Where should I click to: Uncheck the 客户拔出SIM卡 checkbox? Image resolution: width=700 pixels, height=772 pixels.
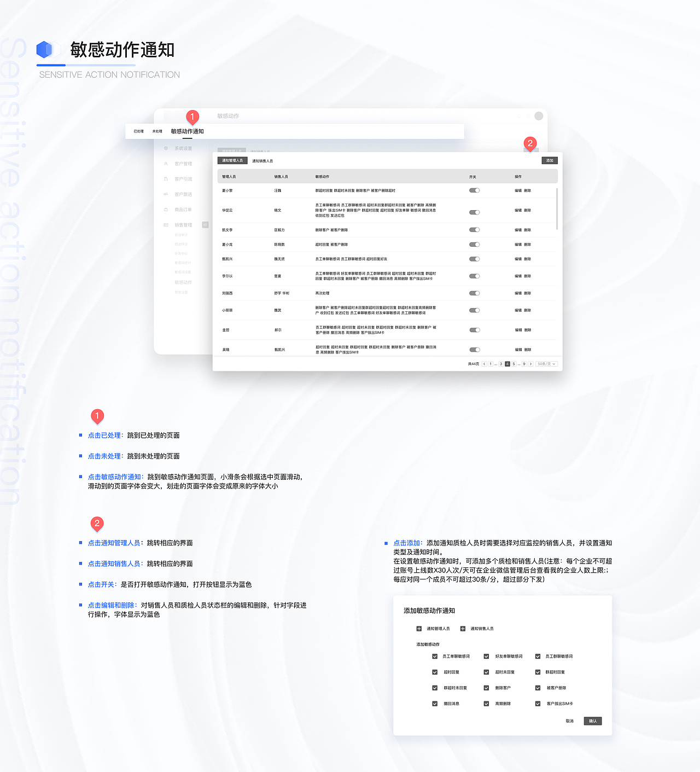coord(538,704)
